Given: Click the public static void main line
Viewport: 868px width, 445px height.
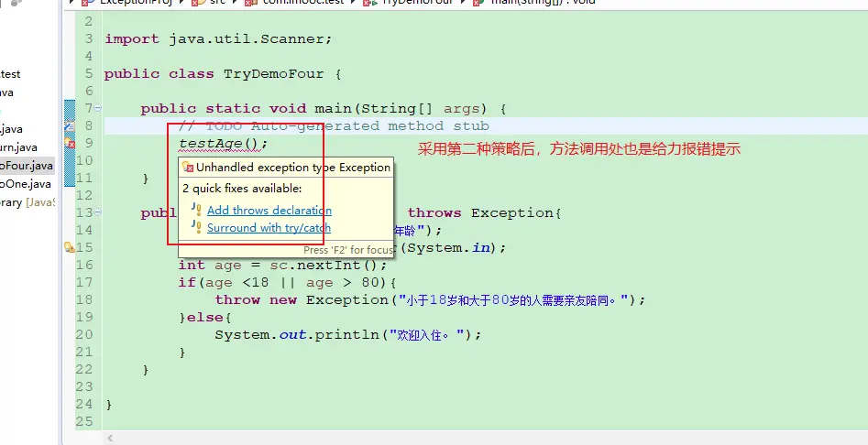Looking at the screenshot, I should point(324,109).
